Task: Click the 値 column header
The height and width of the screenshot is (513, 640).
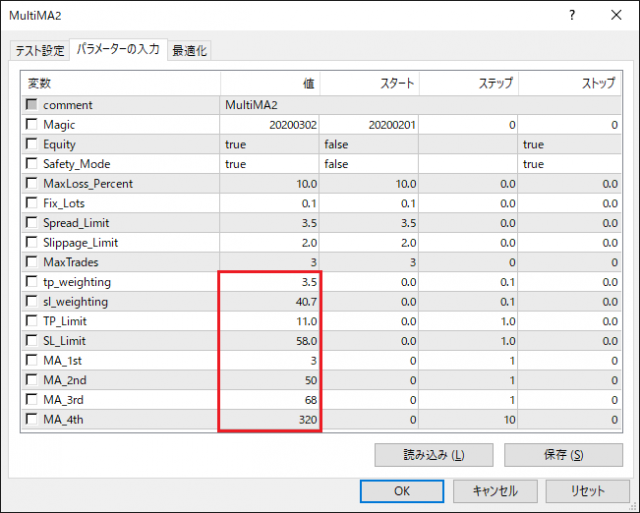Action: point(270,84)
